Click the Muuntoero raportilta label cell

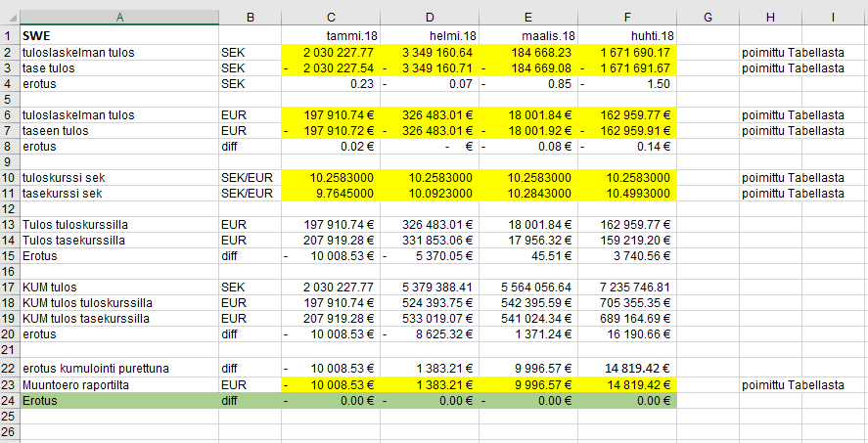click(118, 384)
